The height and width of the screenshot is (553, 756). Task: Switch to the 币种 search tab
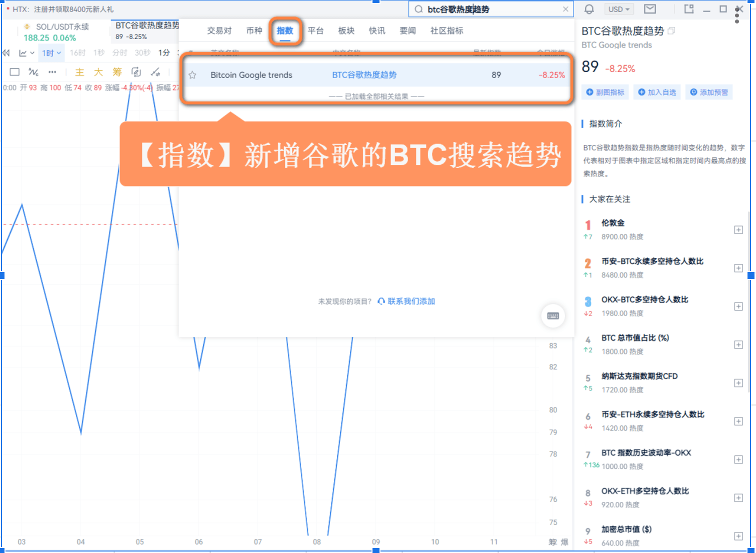pos(254,31)
